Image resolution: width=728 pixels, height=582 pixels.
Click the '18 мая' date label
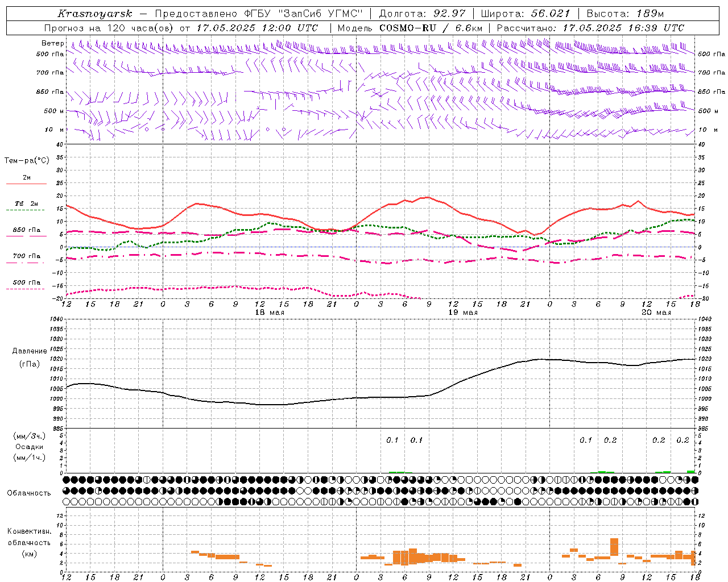(x=270, y=313)
